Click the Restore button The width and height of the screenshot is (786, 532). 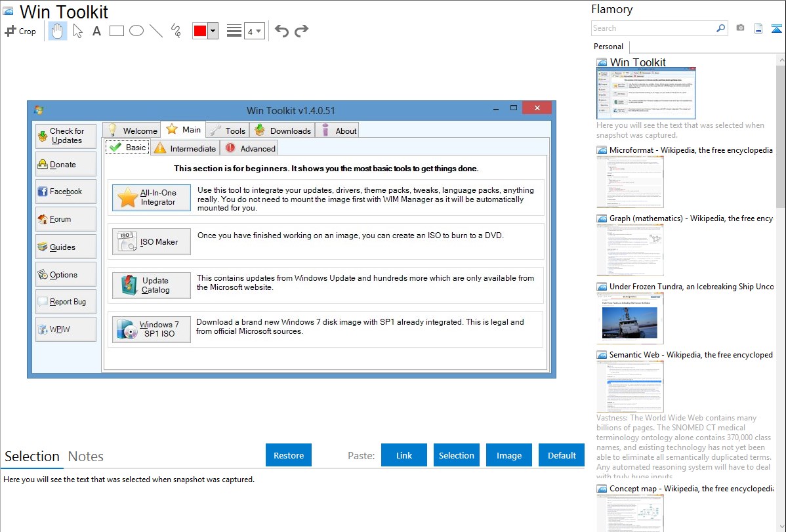tap(289, 455)
